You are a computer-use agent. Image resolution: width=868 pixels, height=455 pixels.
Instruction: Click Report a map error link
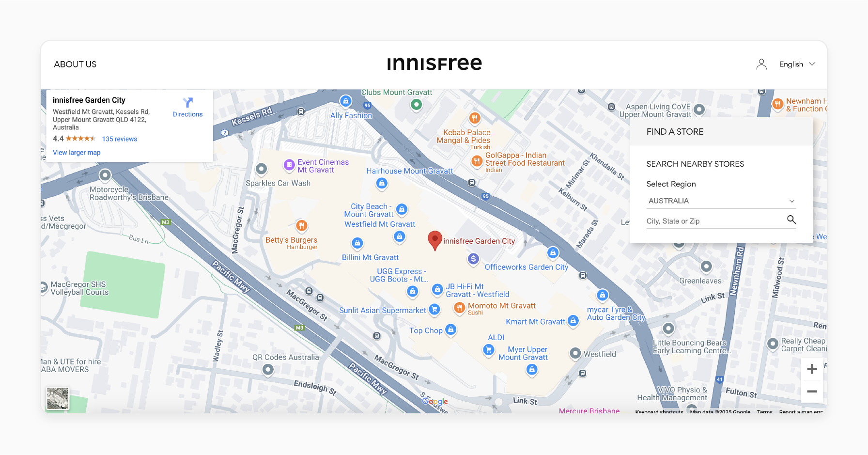coord(801,411)
